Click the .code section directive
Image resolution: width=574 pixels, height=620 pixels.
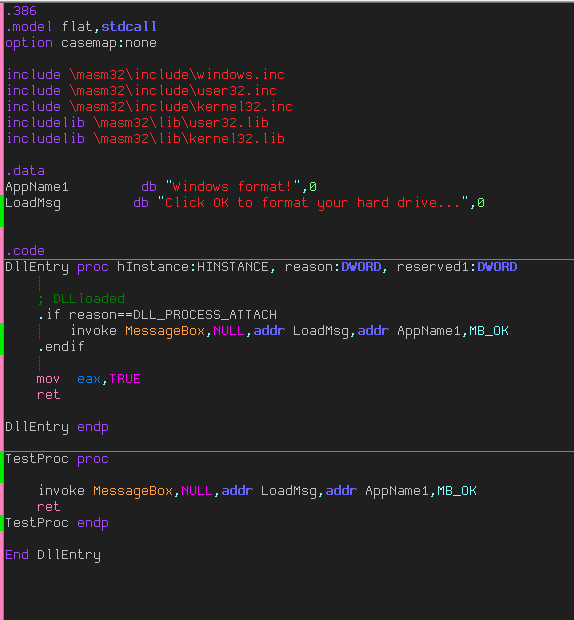coord(25,251)
